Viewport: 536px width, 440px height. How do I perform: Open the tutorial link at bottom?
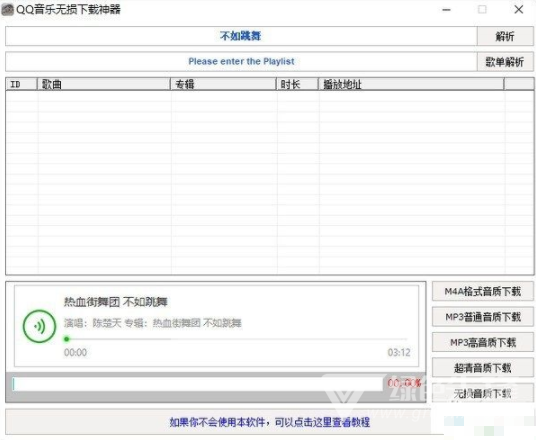click(270, 422)
